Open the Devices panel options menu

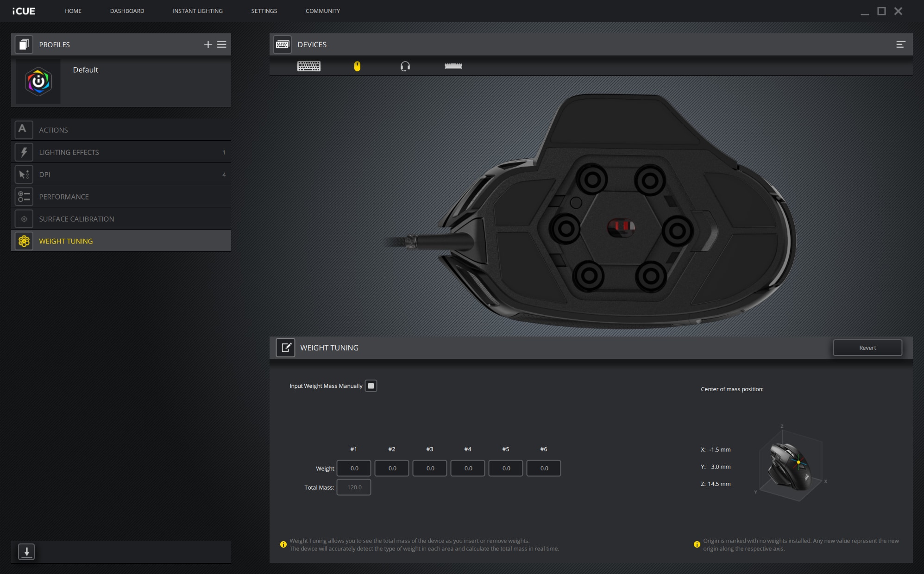click(x=900, y=44)
